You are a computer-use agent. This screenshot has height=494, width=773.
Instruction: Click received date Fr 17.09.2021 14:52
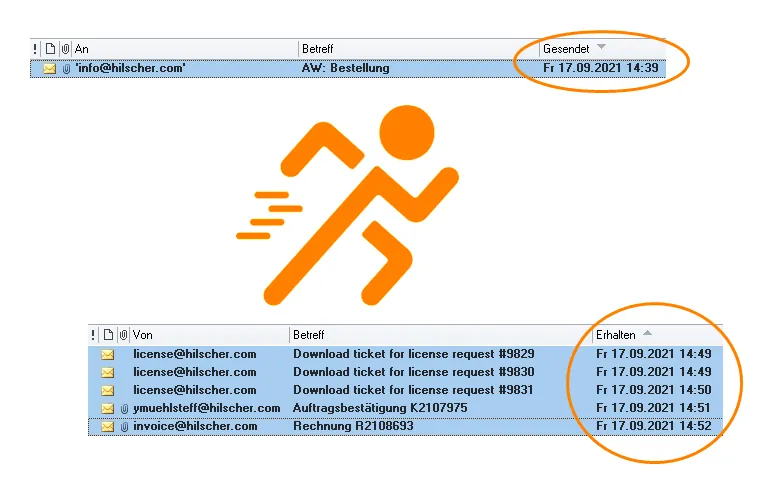pyautogui.click(x=654, y=426)
